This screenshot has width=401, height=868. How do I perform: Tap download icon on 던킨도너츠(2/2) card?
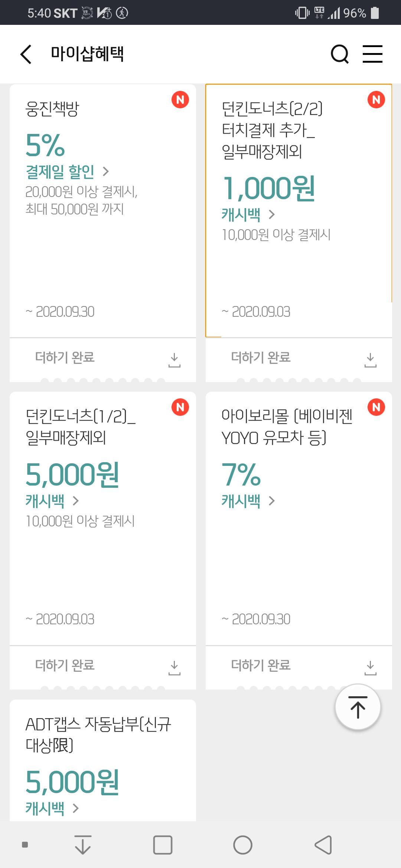click(x=370, y=360)
